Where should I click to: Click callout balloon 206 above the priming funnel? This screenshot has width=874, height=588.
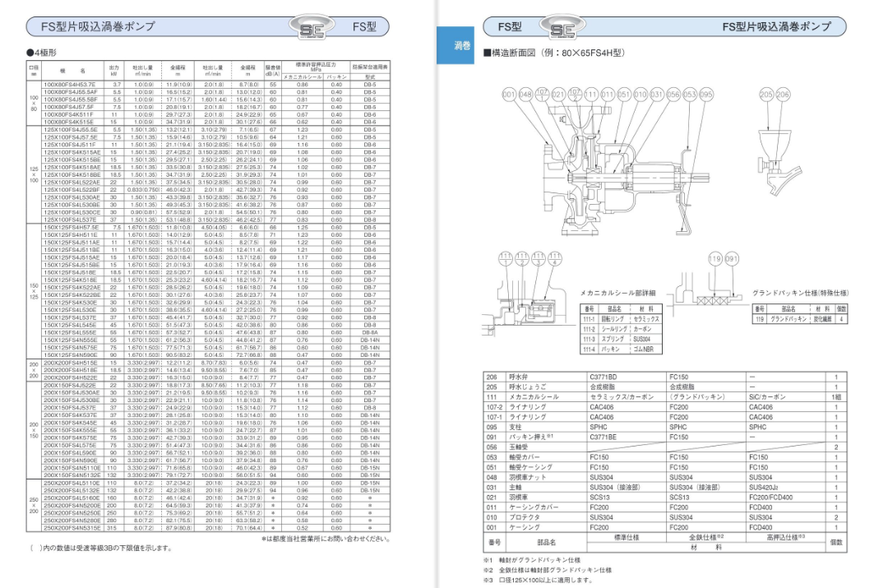click(783, 95)
